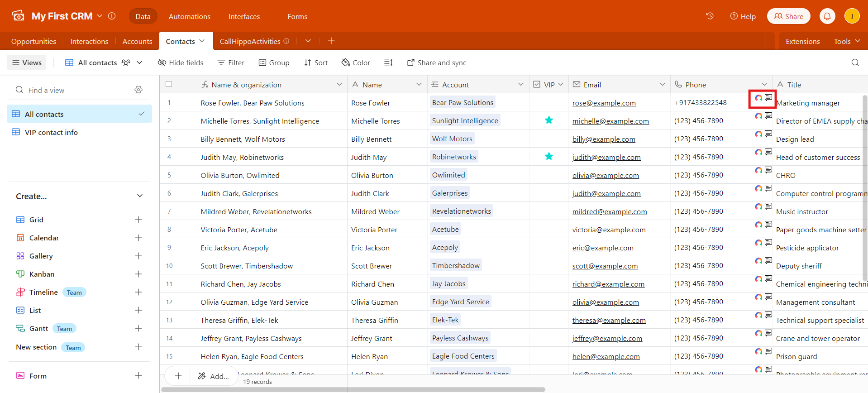Add a new Calendar view
868x393 pixels.
138,238
